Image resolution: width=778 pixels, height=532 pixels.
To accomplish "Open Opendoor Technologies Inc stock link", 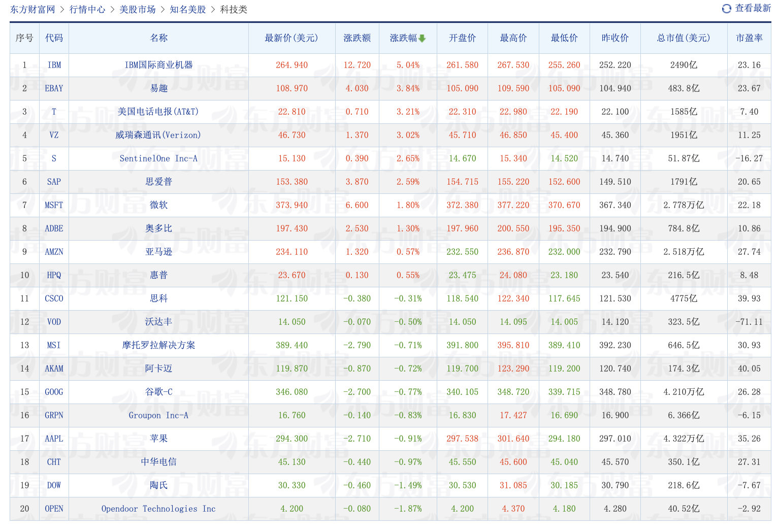I will pos(158,509).
